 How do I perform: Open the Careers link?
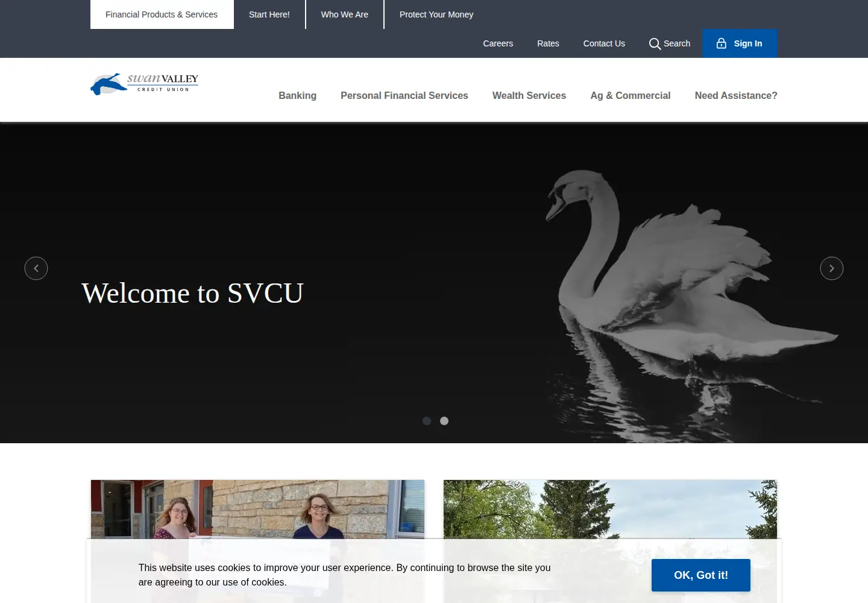(498, 43)
